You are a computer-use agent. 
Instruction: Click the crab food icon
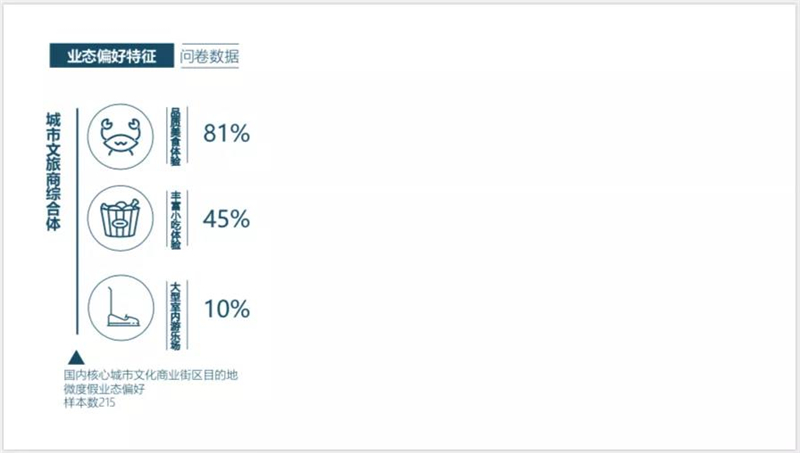coord(121,134)
